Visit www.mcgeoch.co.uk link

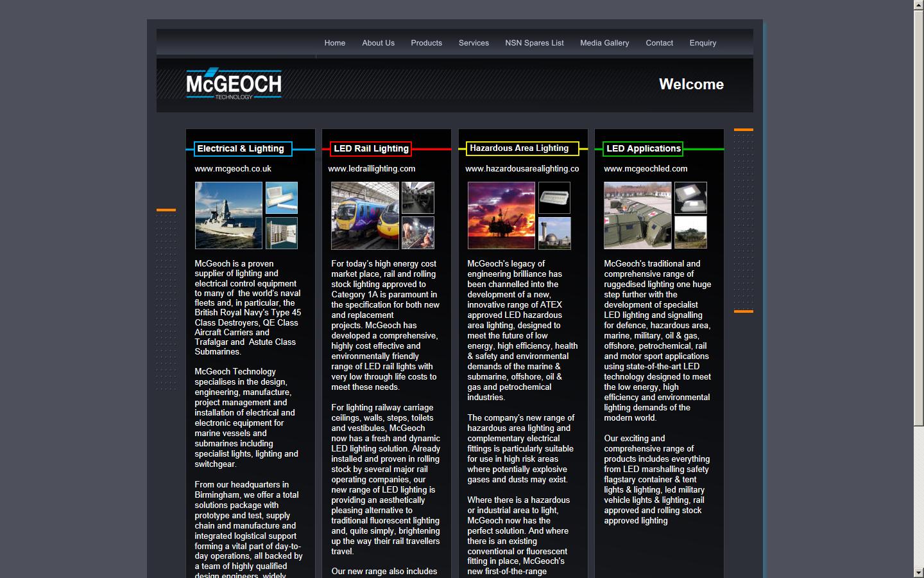point(232,169)
